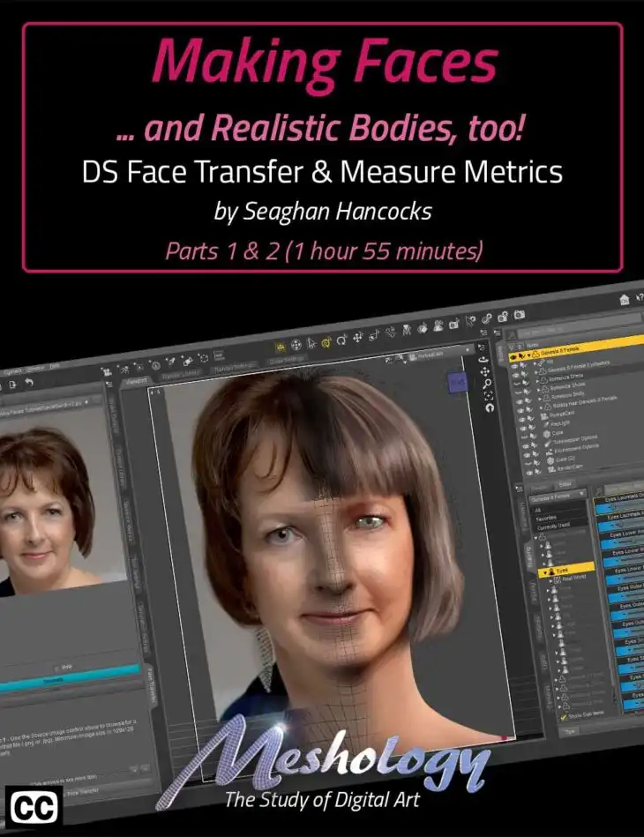Toggle the Show Sub Items checkbox
The width and height of the screenshot is (644, 837).
tap(564, 719)
